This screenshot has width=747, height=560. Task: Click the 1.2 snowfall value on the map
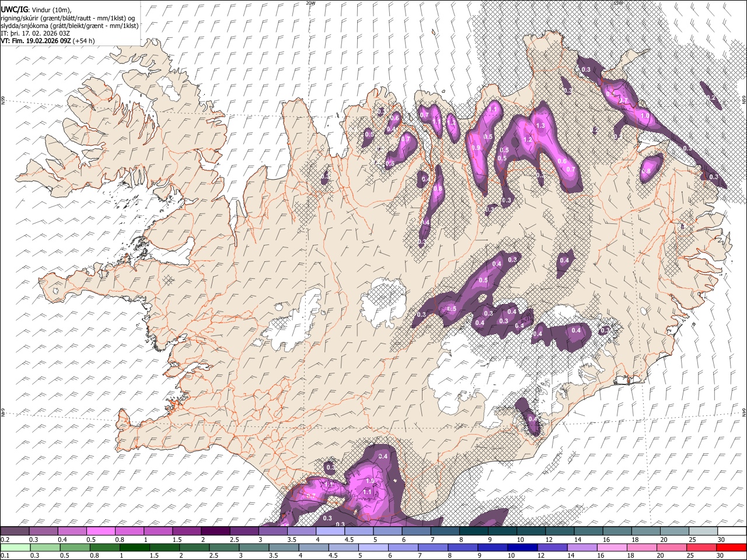pyautogui.click(x=528, y=139)
